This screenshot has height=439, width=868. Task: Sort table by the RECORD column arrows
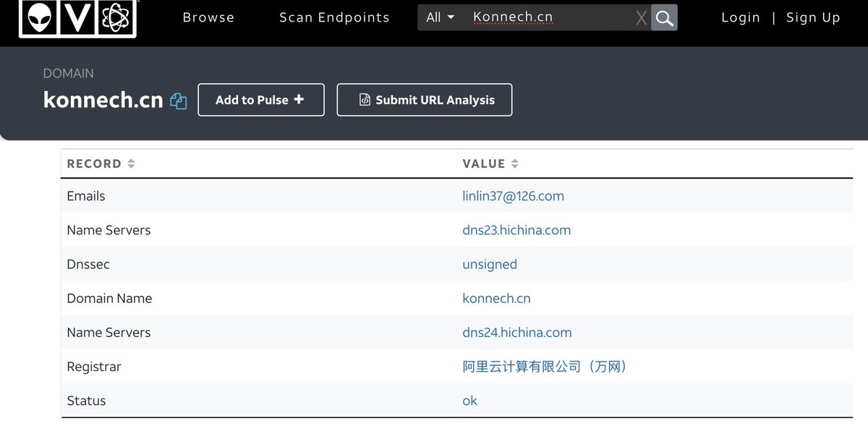(131, 164)
